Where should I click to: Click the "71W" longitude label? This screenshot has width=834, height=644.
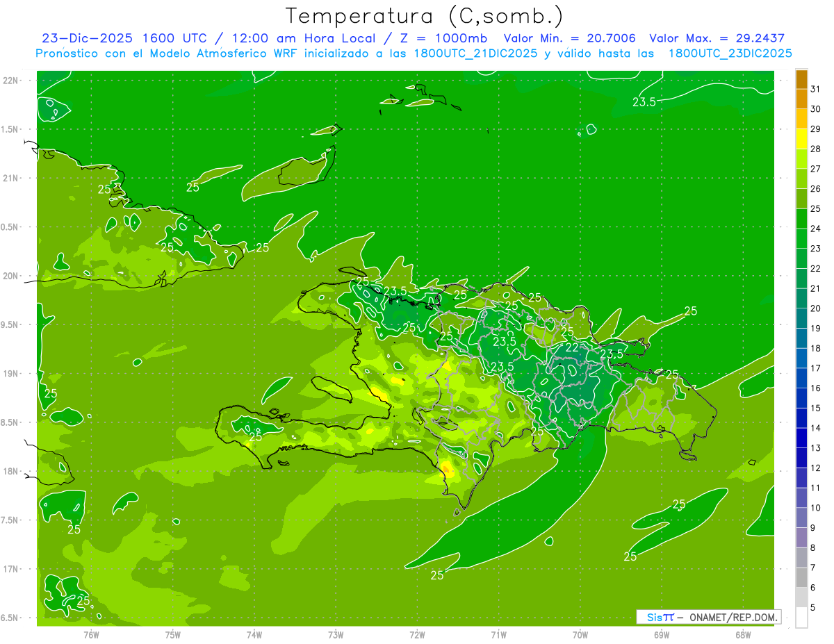point(498,634)
